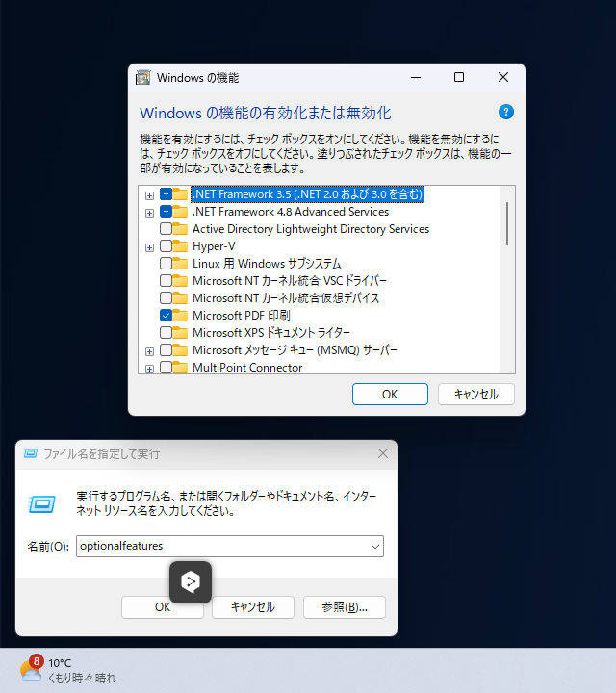
Task: Enable the Hyper-V checkbox
Action: (166, 246)
